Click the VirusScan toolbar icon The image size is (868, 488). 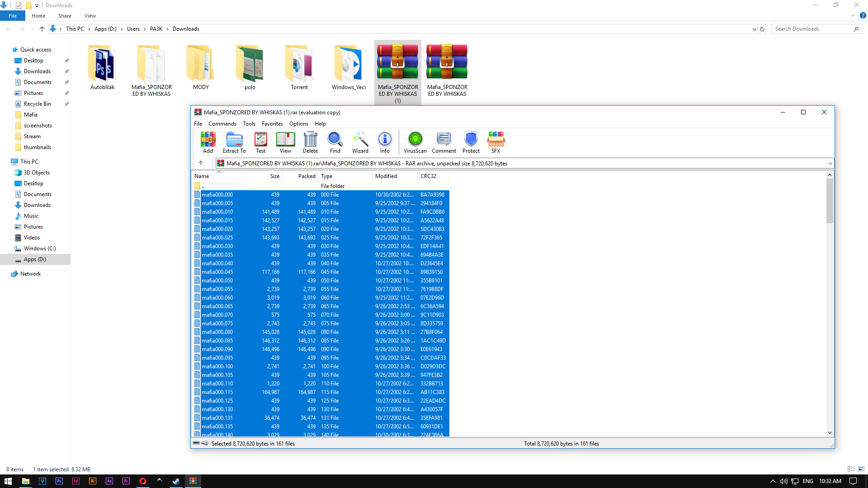pos(415,142)
